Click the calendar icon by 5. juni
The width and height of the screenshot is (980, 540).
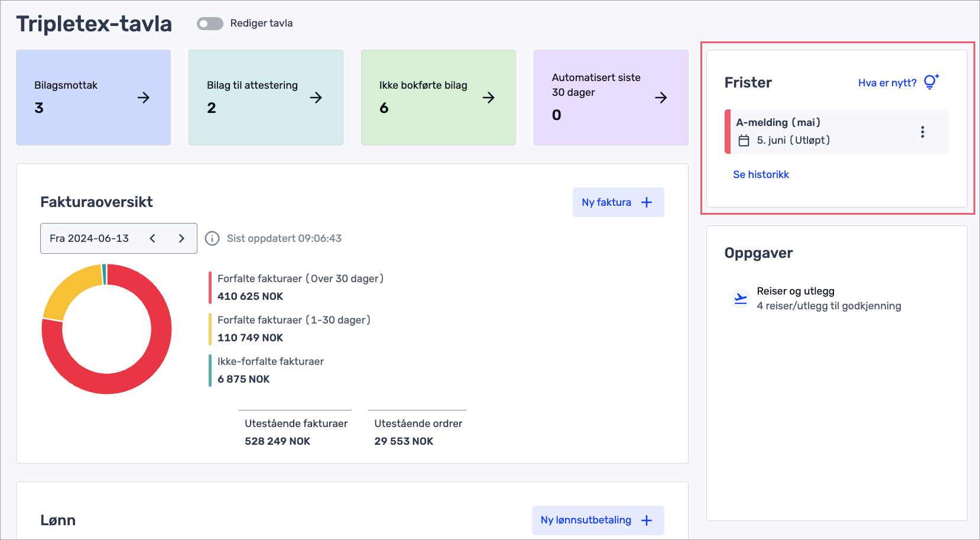pyautogui.click(x=744, y=141)
